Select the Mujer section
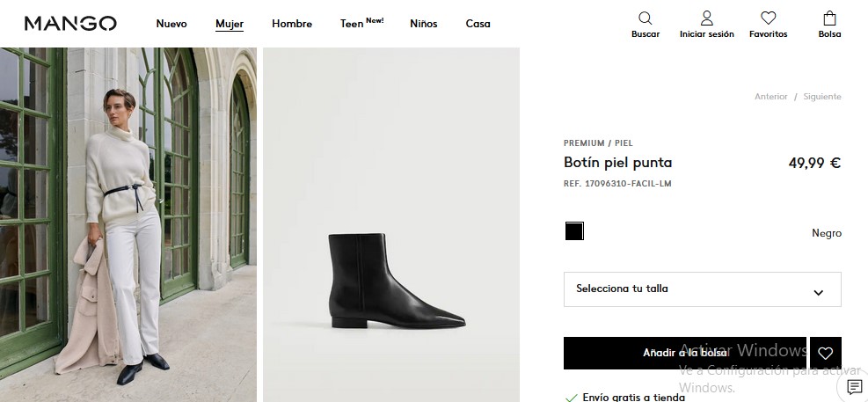 pos(230,24)
